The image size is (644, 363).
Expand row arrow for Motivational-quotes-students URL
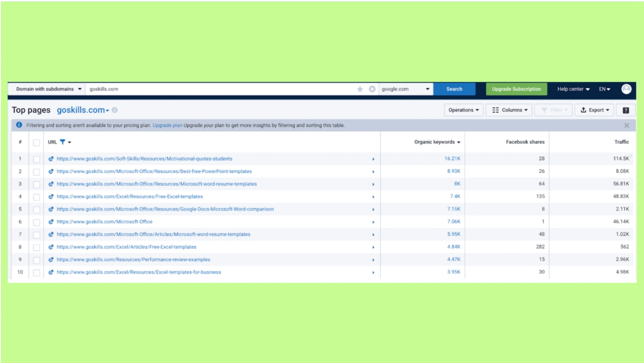point(373,159)
